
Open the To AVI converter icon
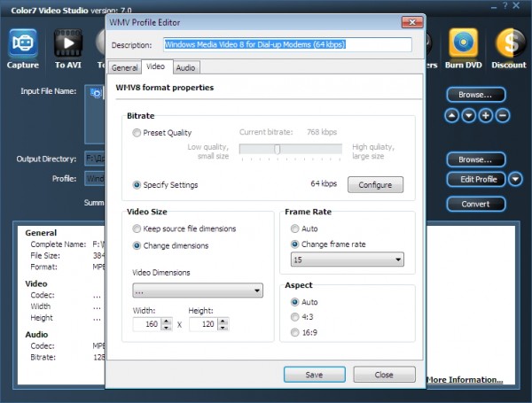68,43
